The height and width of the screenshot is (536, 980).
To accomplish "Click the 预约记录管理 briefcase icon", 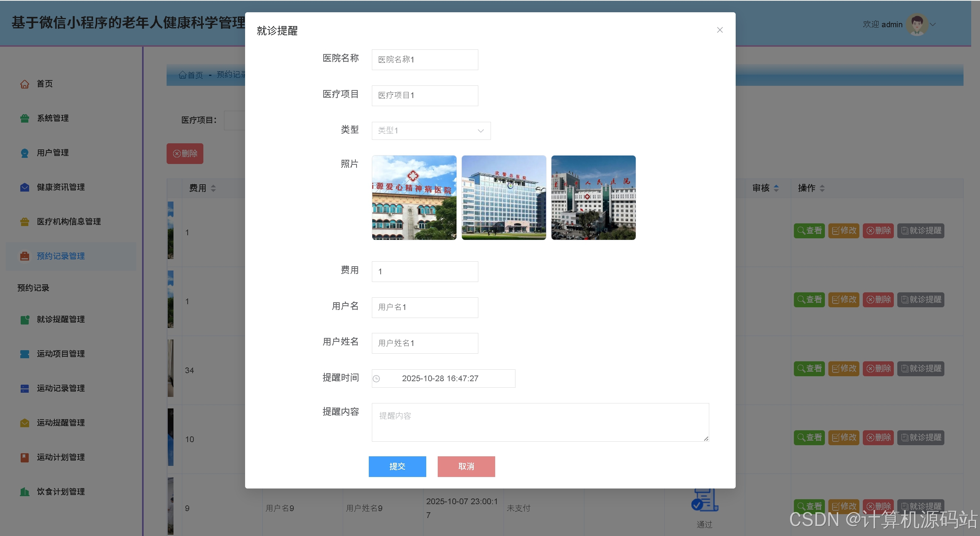I will (x=25, y=256).
